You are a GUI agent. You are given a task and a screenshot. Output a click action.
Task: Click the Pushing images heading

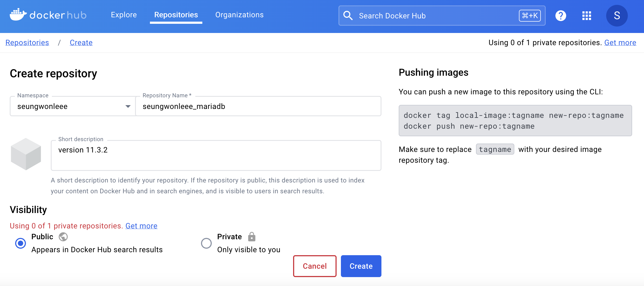434,72
